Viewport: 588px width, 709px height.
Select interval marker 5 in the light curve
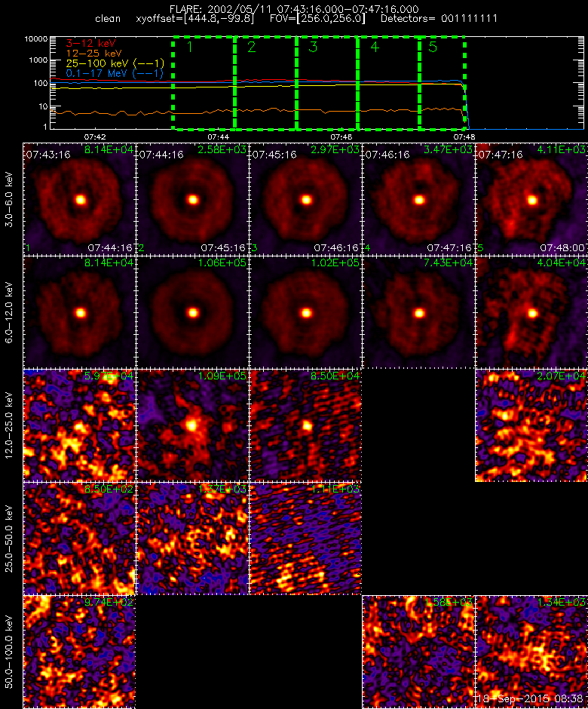click(433, 47)
